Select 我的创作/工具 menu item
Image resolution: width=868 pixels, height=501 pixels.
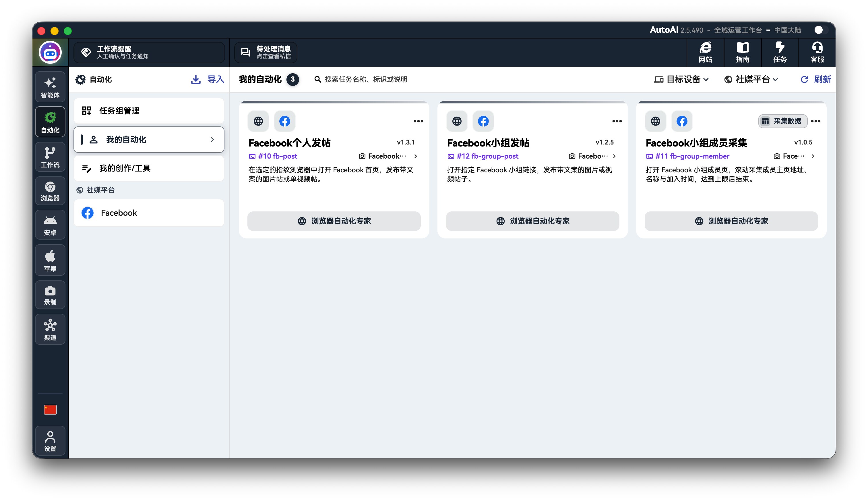click(149, 168)
